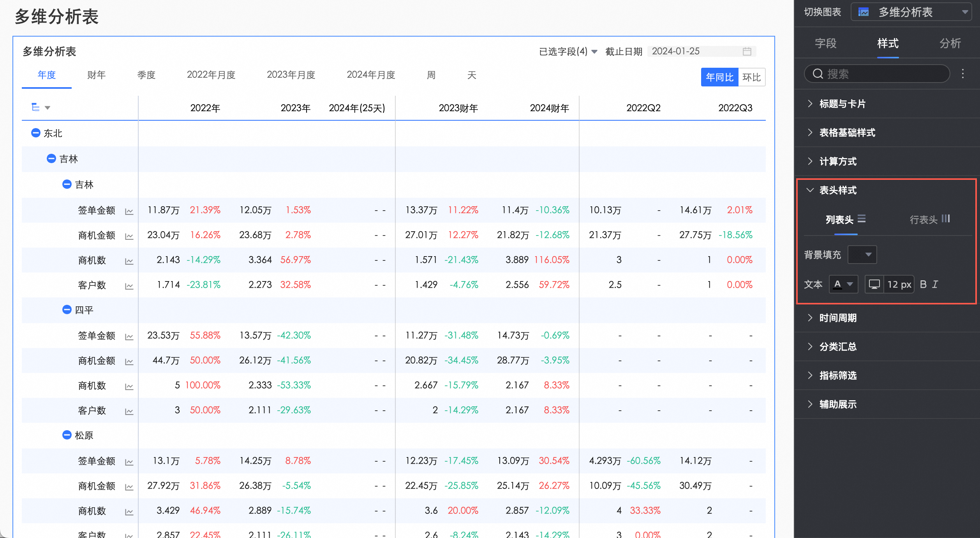Select the 行表头 header option
The image size is (980, 538).
(929, 220)
